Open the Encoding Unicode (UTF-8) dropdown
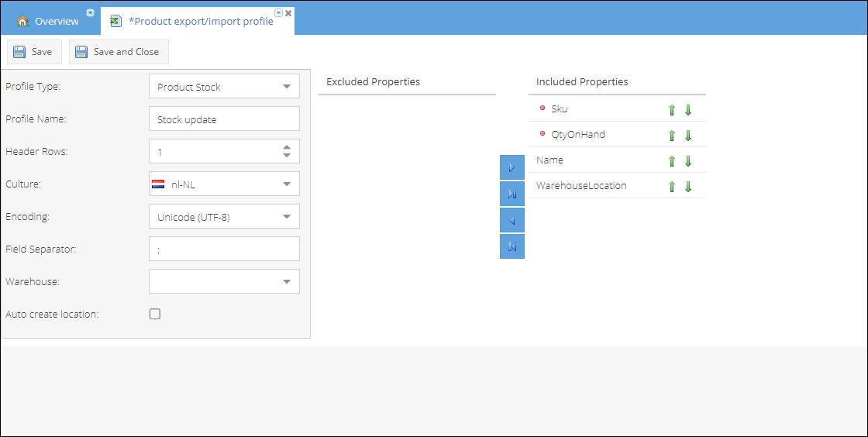Screen dimensions: 868x437 (224, 216)
